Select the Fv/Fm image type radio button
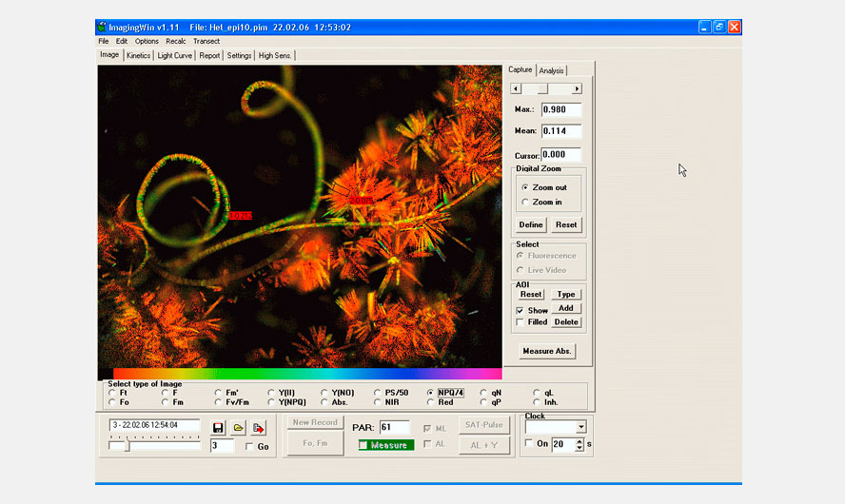845x504 pixels. pyautogui.click(x=219, y=402)
